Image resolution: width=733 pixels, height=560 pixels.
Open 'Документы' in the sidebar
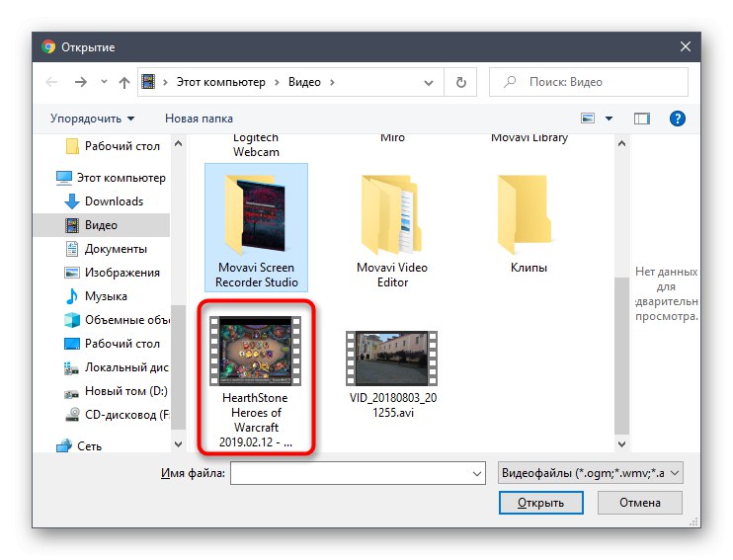(107, 249)
